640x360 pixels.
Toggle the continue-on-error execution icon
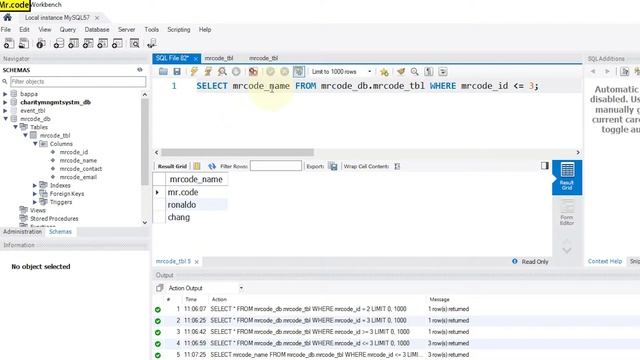click(x=253, y=72)
